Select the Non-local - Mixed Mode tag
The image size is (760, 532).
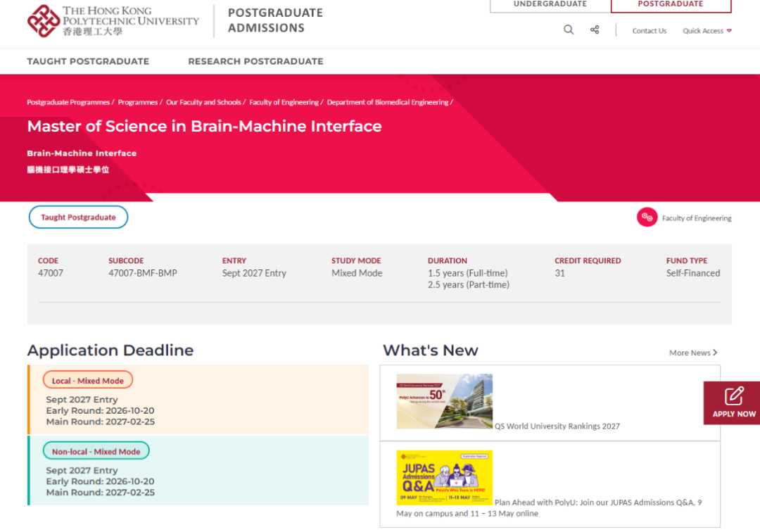[96, 451]
